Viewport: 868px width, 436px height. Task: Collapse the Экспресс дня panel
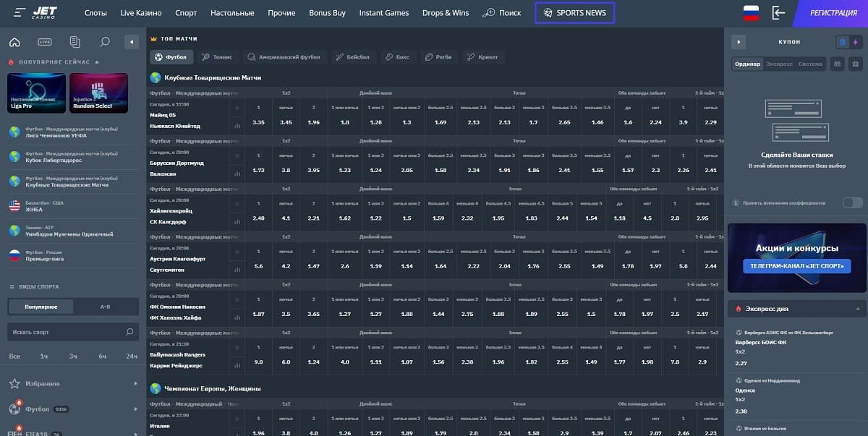tap(859, 309)
